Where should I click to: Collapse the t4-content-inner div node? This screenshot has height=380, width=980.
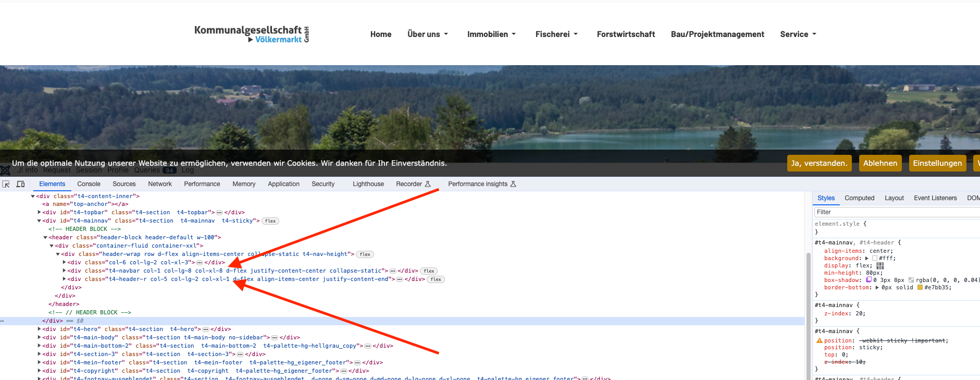[x=33, y=197]
